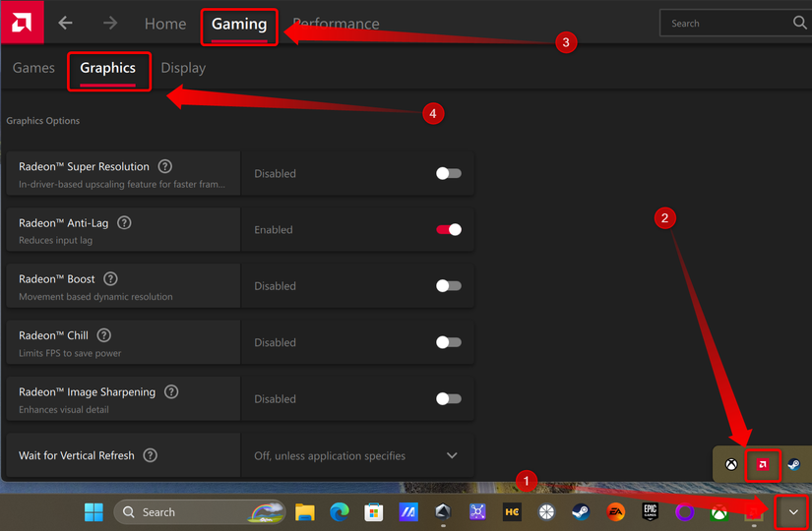Click 'Off, unless application specifies' text
The image size is (812, 531).
tap(330, 456)
